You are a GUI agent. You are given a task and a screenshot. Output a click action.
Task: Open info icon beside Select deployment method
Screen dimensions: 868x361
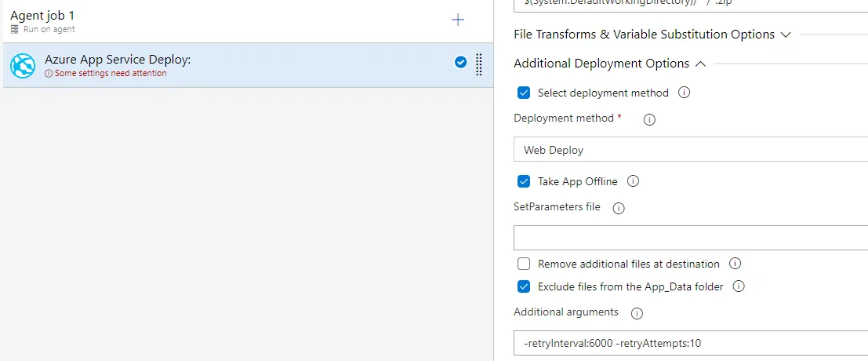[684, 93]
